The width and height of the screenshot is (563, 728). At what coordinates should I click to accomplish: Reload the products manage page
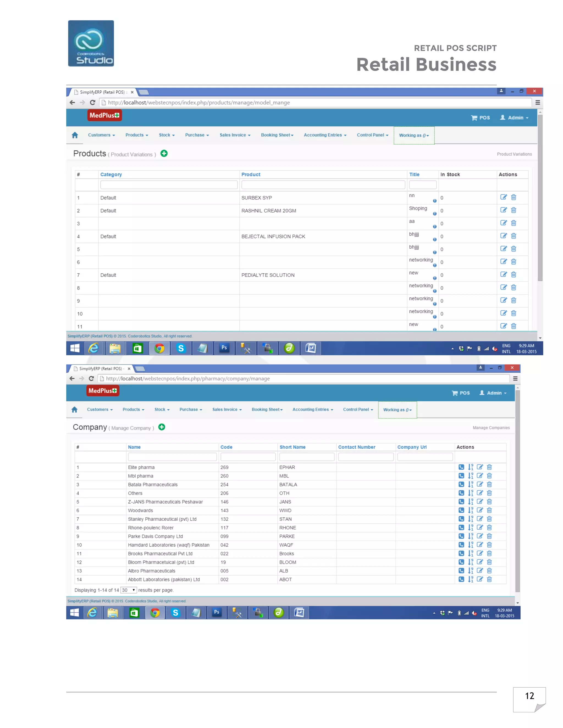point(93,102)
